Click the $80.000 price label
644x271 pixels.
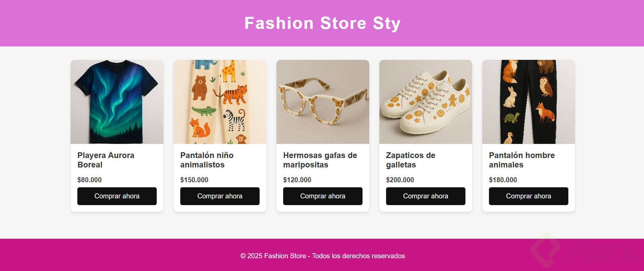click(89, 180)
